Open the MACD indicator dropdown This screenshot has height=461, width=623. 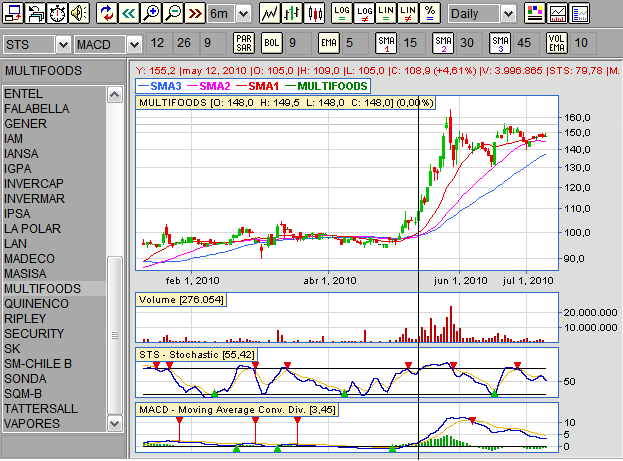134,45
